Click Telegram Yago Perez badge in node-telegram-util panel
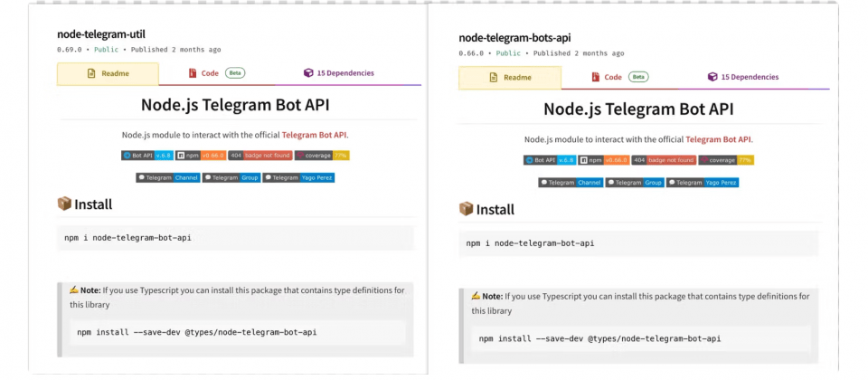The height and width of the screenshot is (380, 868). pos(299,178)
